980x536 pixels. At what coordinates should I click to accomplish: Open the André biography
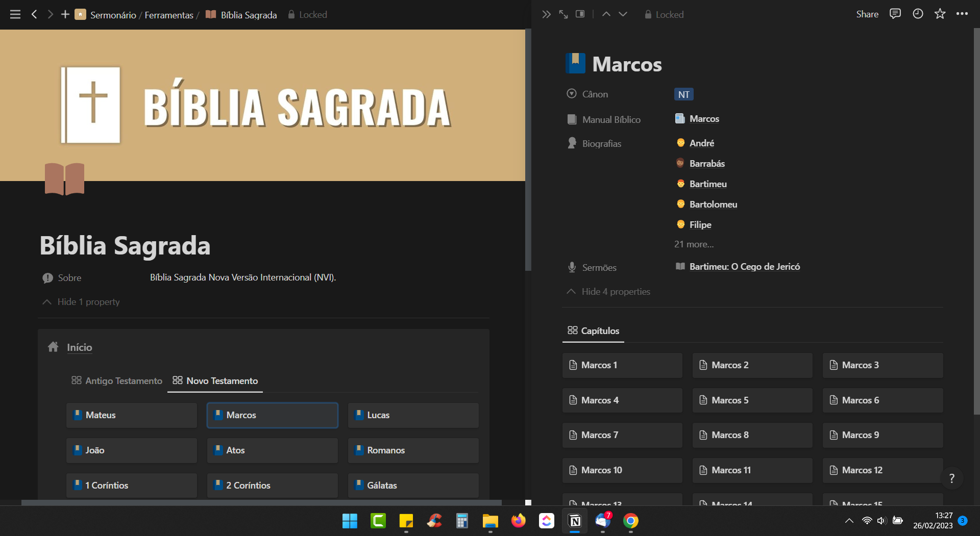pos(701,143)
